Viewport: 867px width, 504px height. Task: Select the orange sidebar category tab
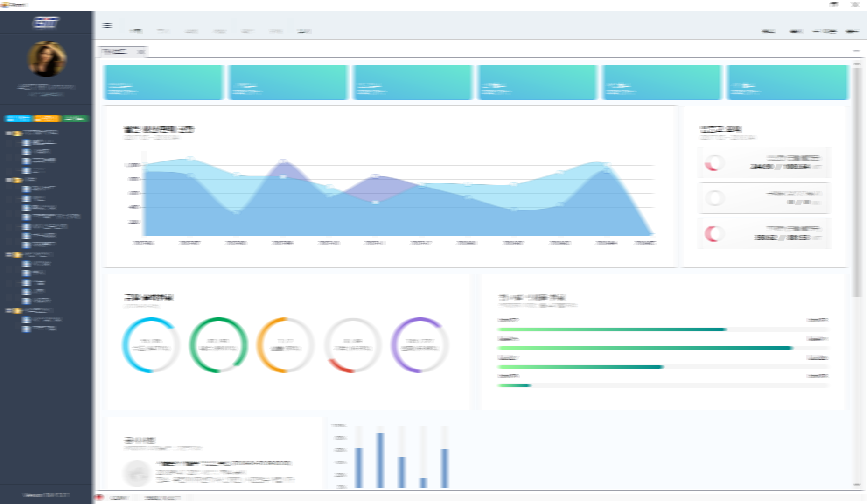47,119
